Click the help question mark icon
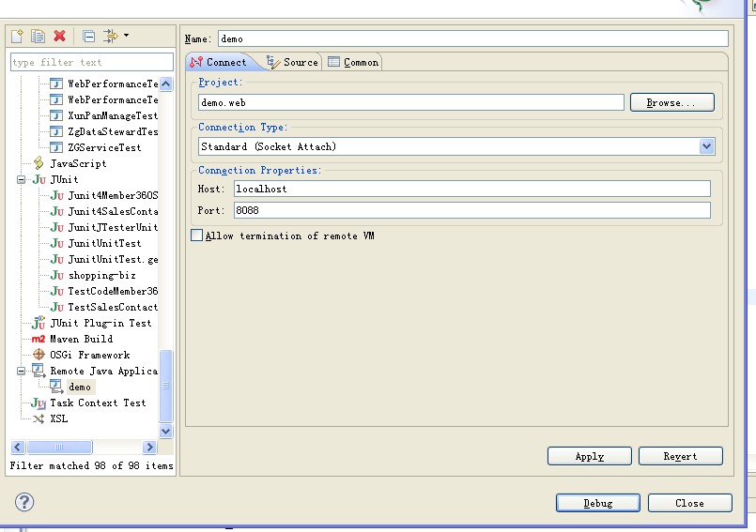 tap(24, 502)
